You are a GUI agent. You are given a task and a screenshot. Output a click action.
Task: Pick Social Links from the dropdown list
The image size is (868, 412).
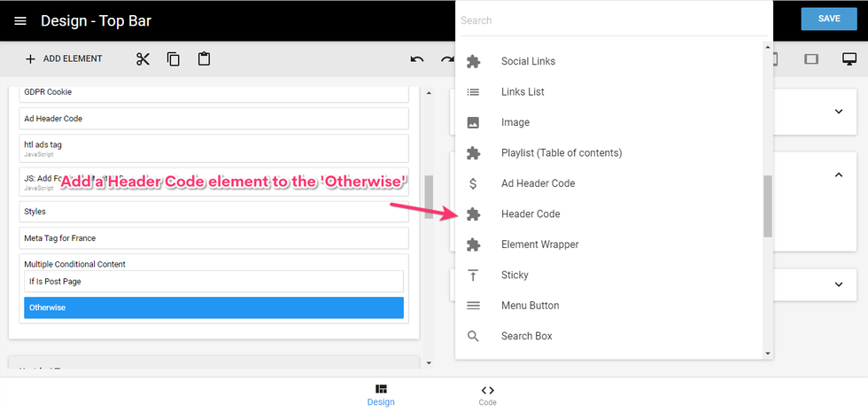528,62
